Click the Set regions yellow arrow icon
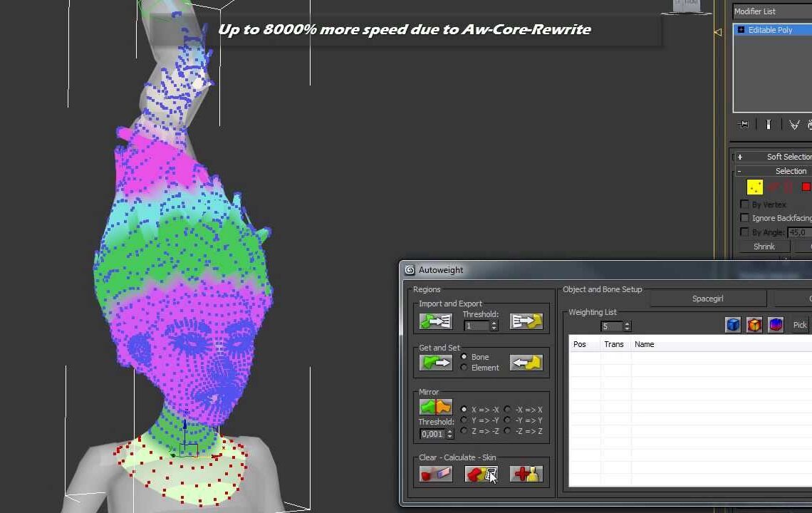812x513 pixels. (x=526, y=363)
